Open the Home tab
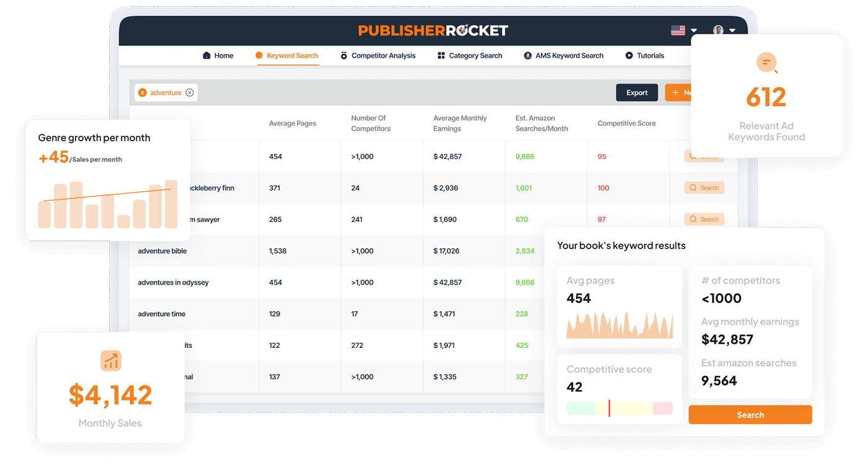Viewport: 868px width, 472px height. coord(218,56)
